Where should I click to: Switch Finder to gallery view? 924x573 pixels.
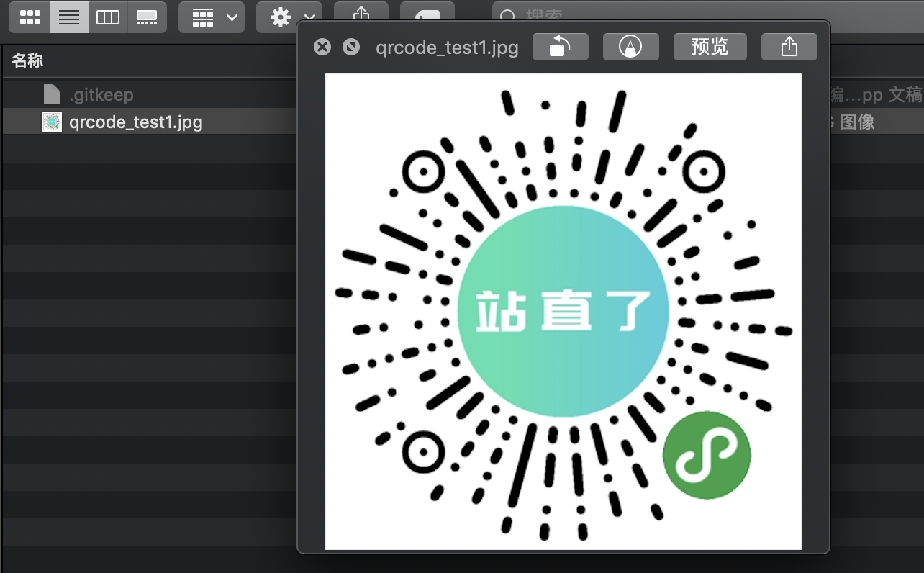[147, 17]
